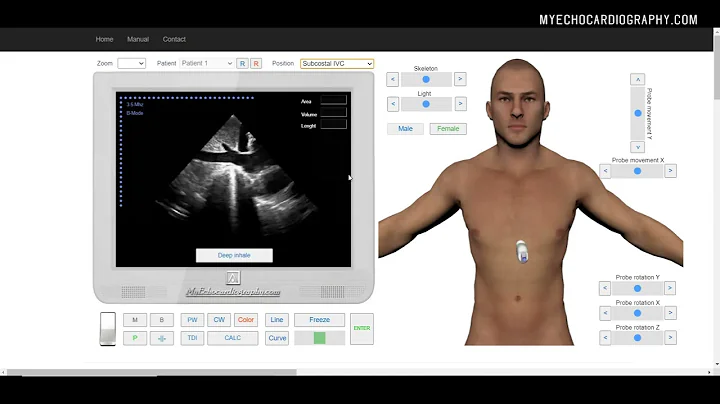Click the Lenght value field
Screen dimensions: 720x404
click(334, 124)
